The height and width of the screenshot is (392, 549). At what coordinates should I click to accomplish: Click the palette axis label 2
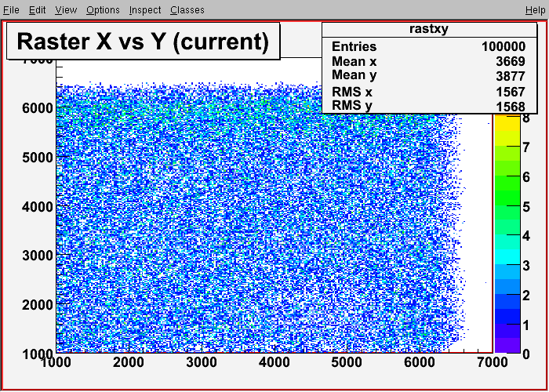(x=526, y=296)
